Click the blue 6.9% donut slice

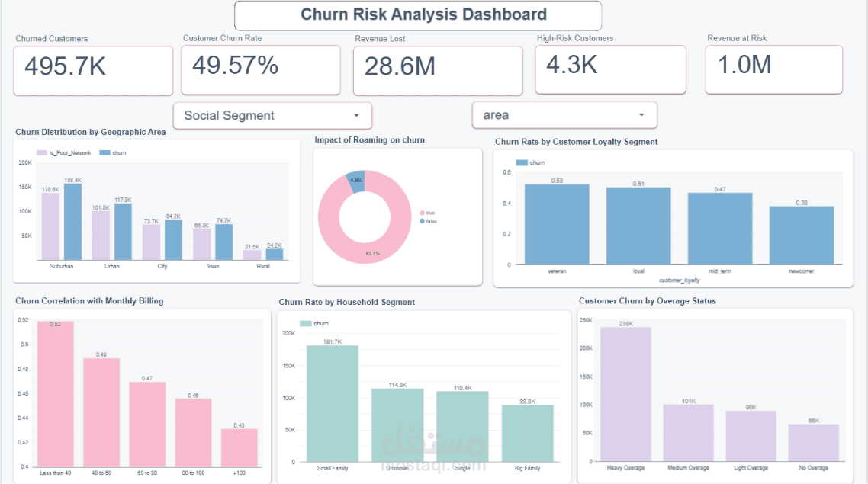point(356,181)
